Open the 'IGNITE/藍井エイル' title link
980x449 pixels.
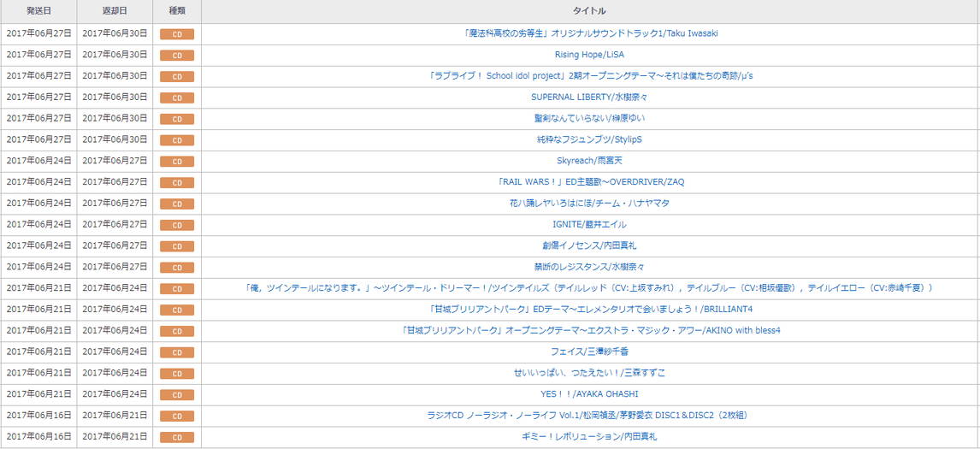pyautogui.click(x=589, y=224)
